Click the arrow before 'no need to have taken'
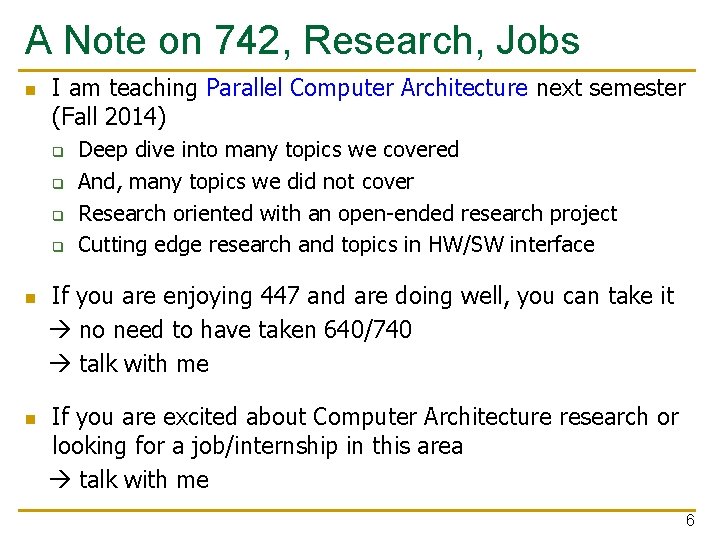The image size is (720, 540). [x=60, y=330]
